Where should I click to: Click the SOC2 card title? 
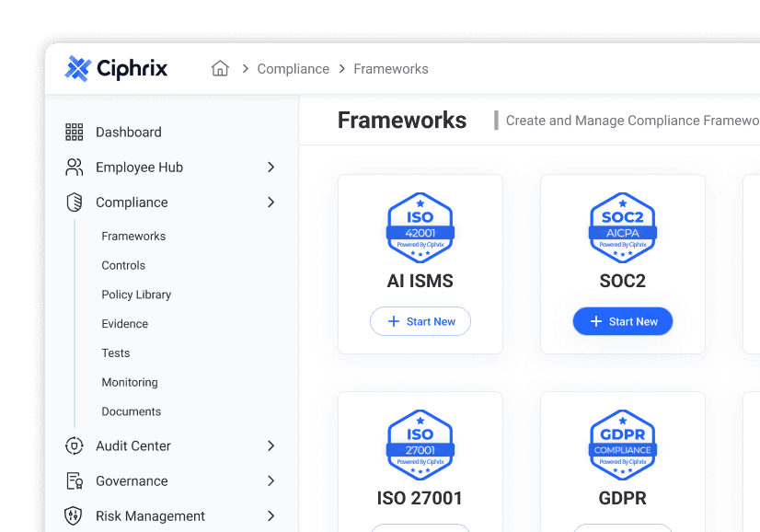pyautogui.click(x=623, y=281)
